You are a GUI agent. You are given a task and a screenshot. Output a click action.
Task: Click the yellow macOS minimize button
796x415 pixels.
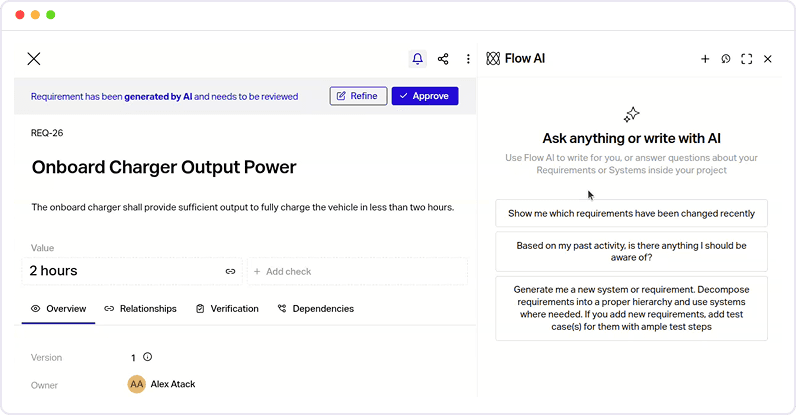pyautogui.click(x=36, y=15)
